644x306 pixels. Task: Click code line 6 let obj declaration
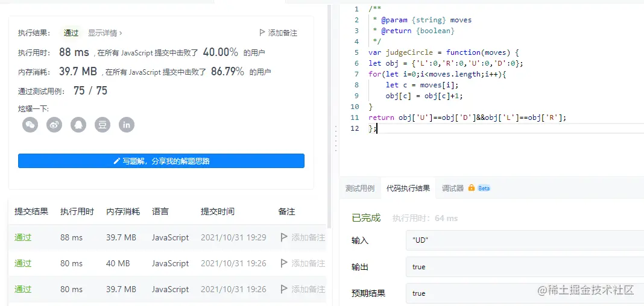coord(446,64)
